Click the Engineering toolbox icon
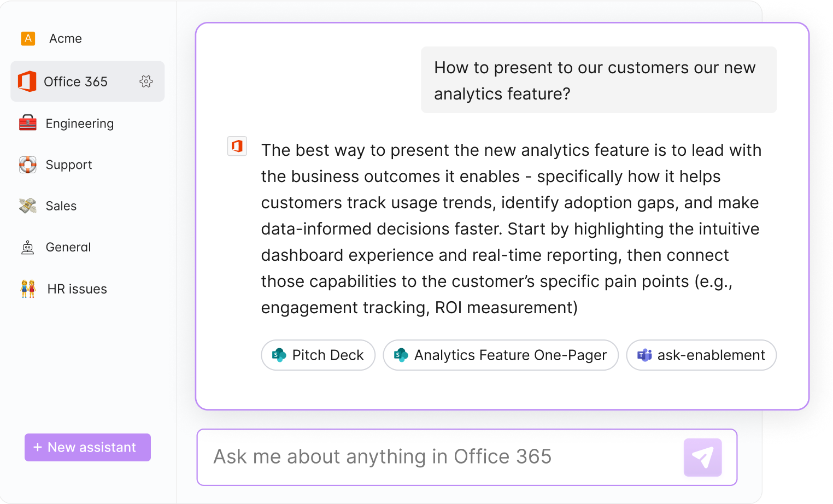Image resolution: width=833 pixels, height=504 pixels. (x=28, y=123)
